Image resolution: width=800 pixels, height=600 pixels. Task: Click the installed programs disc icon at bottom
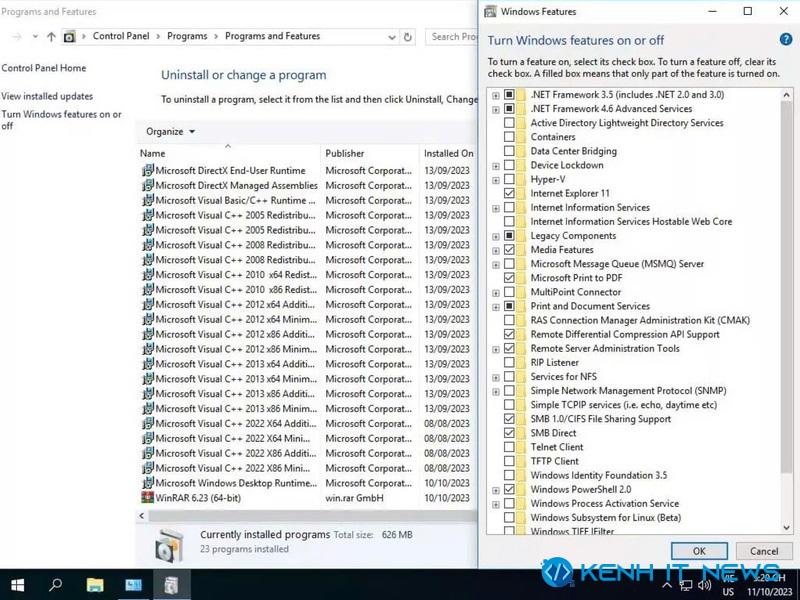[x=169, y=545]
